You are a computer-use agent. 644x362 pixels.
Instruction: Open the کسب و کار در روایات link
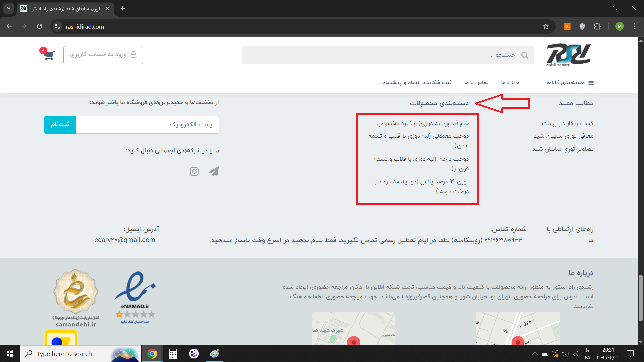click(568, 123)
